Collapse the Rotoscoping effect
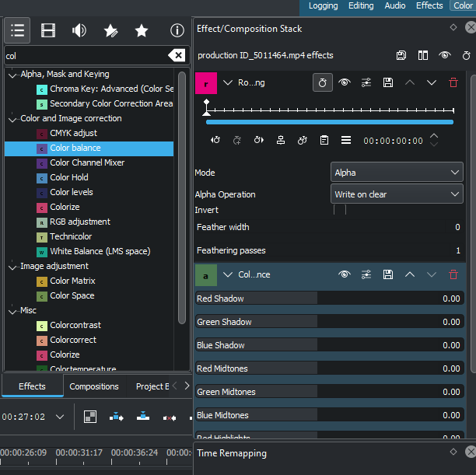The height and width of the screenshot is (475, 476). point(228,82)
